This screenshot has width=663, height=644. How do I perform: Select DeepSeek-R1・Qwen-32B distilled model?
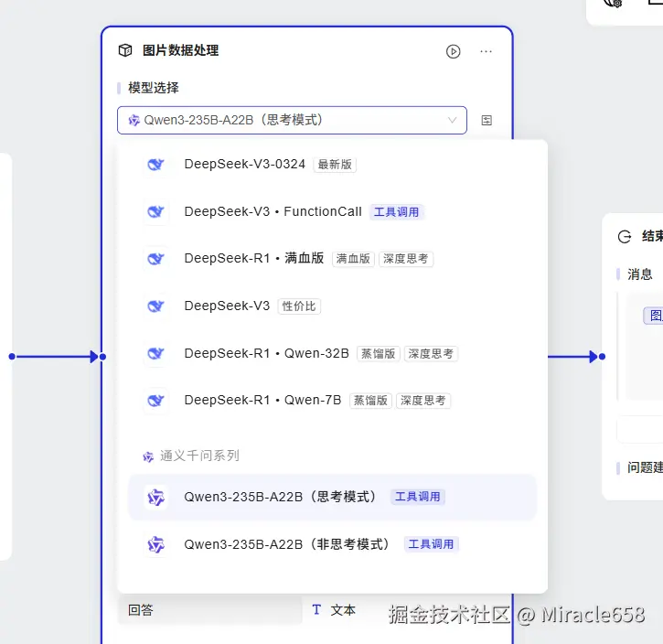pyautogui.click(x=332, y=353)
